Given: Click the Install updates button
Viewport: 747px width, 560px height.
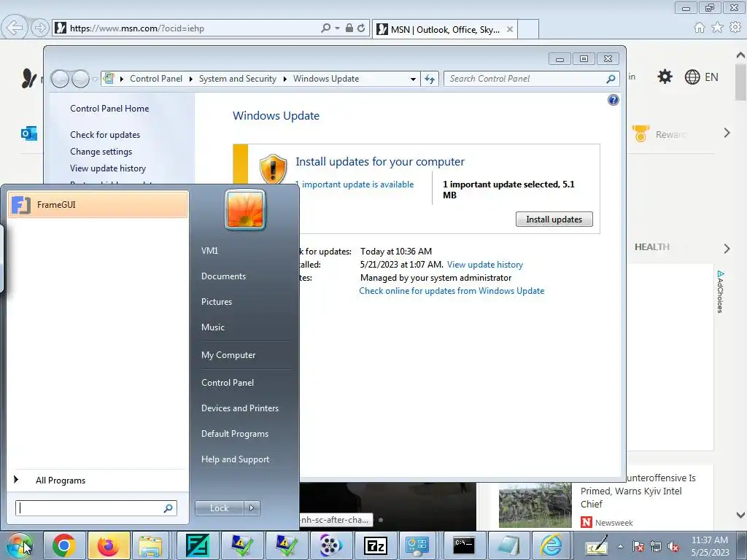Looking at the screenshot, I should [x=554, y=219].
